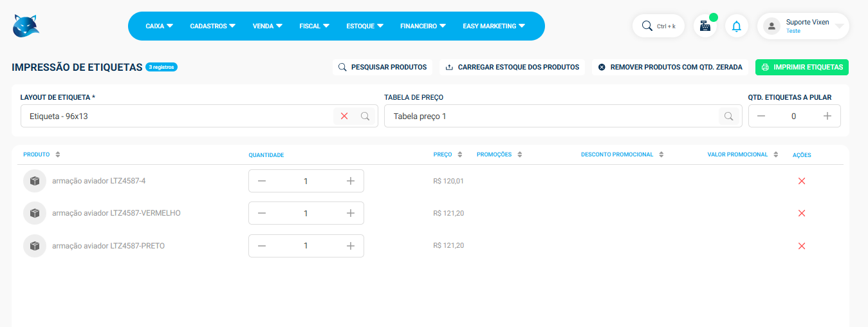Clear the Layout de Etiqueta selection

pyautogui.click(x=344, y=117)
